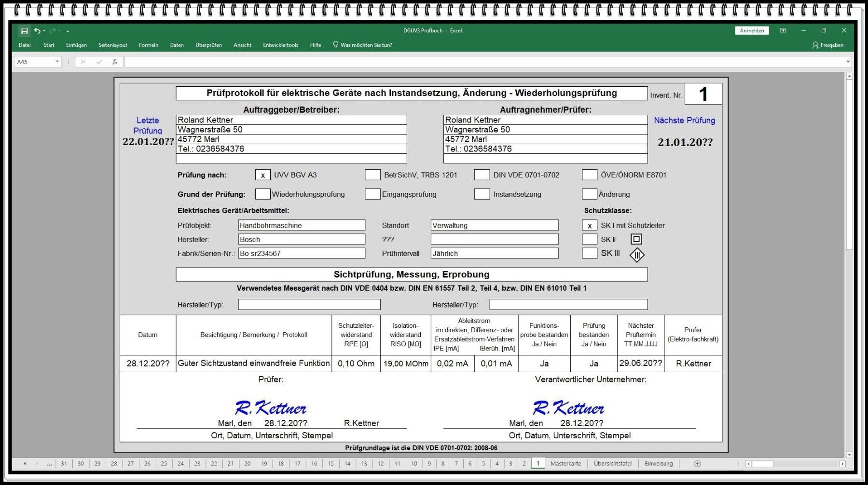
Task: Open Customize Quick Access Toolbar dropdown
Action: 68,31
